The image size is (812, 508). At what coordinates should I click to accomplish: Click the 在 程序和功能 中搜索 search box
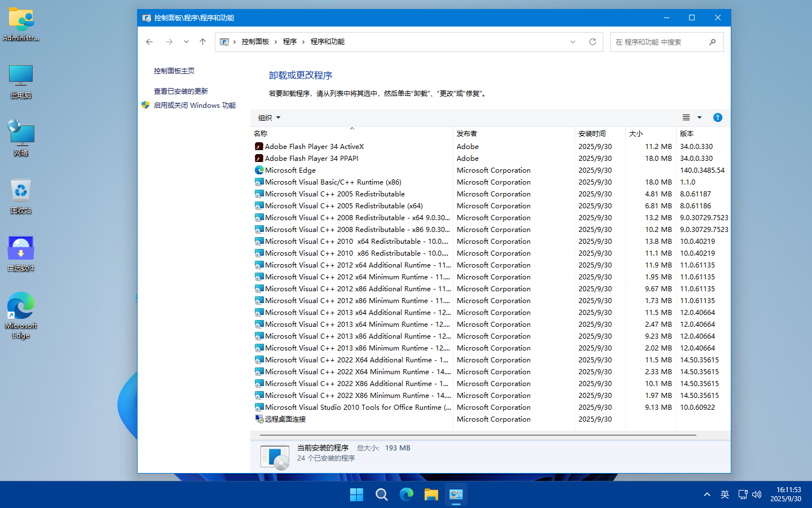click(x=660, y=42)
